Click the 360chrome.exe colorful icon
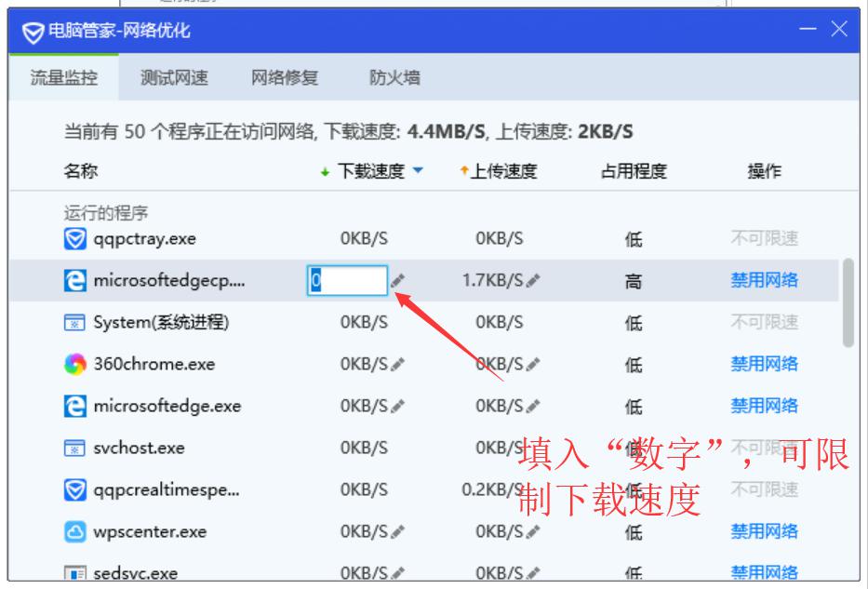The image size is (868, 589). click(74, 364)
